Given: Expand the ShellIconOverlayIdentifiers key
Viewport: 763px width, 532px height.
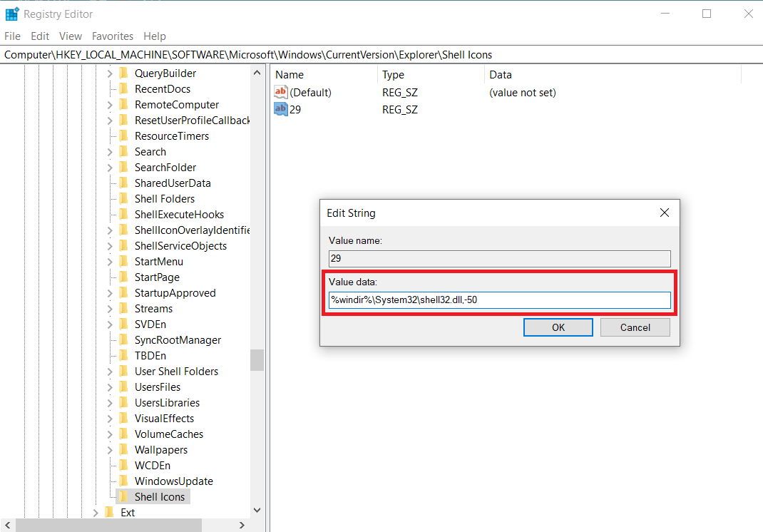Looking at the screenshot, I should [110, 230].
